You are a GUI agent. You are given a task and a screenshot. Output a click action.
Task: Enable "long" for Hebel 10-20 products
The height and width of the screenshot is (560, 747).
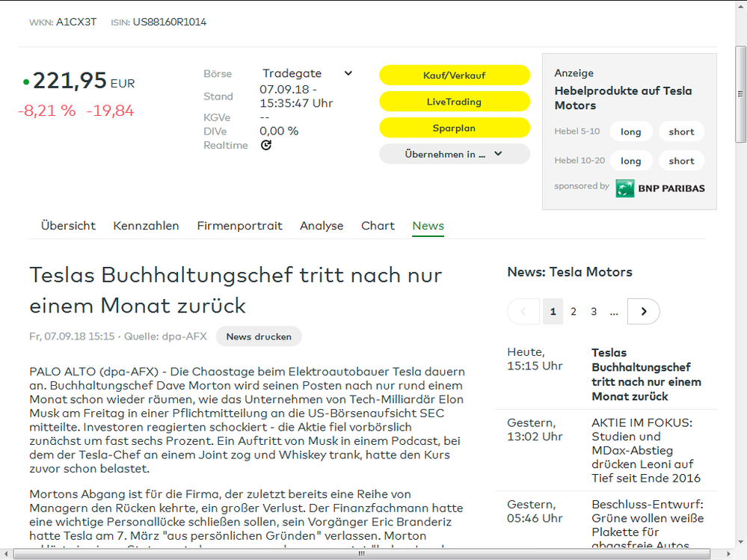(631, 160)
